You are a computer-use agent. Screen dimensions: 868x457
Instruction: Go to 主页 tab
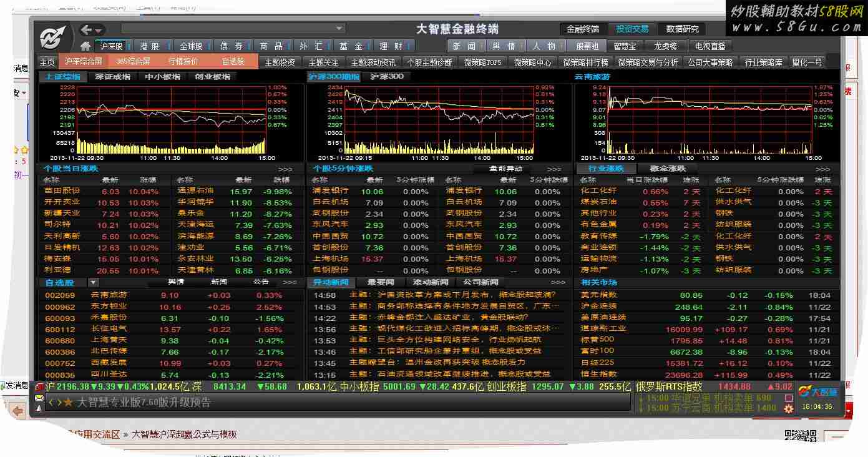[x=47, y=62]
